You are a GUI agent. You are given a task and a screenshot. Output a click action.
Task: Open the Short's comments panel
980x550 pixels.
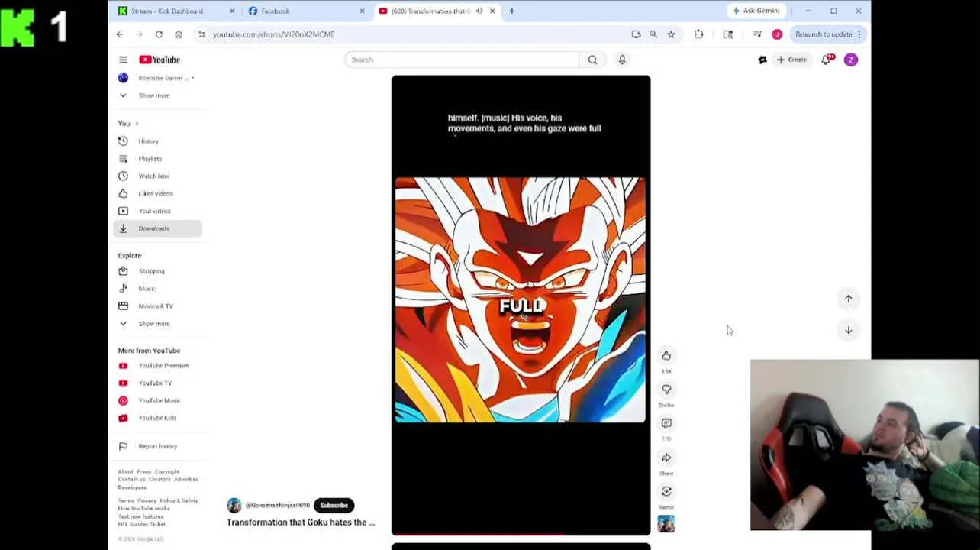(x=666, y=423)
